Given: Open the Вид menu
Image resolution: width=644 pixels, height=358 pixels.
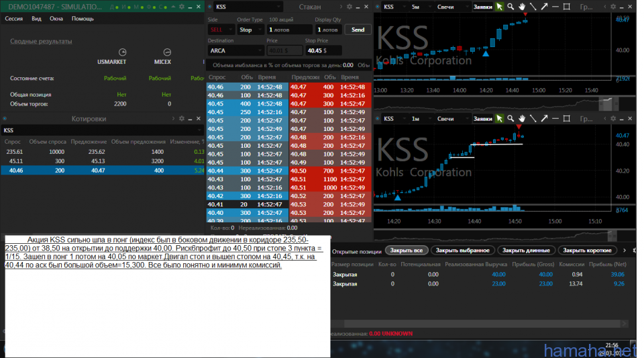Looking at the screenshot, I should (36, 19).
